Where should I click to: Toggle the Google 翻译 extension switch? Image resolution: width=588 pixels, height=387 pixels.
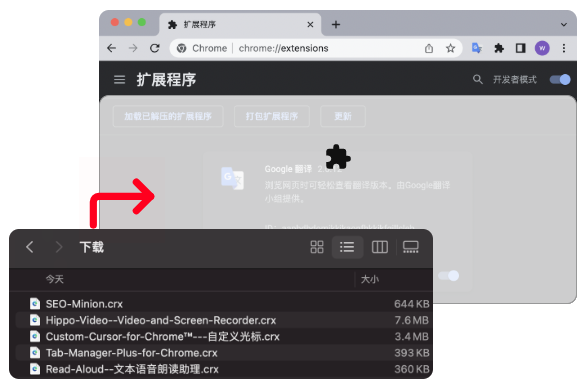pos(448,276)
